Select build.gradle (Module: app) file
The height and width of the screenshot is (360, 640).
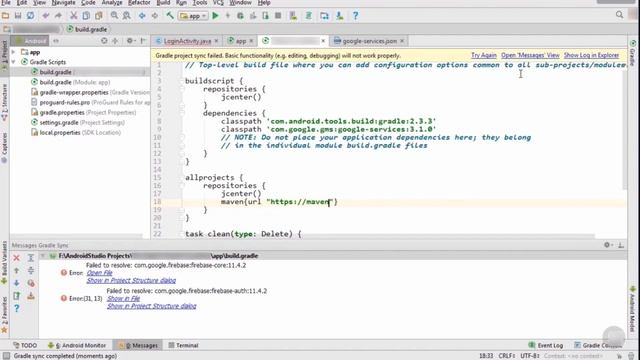point(75,82)
